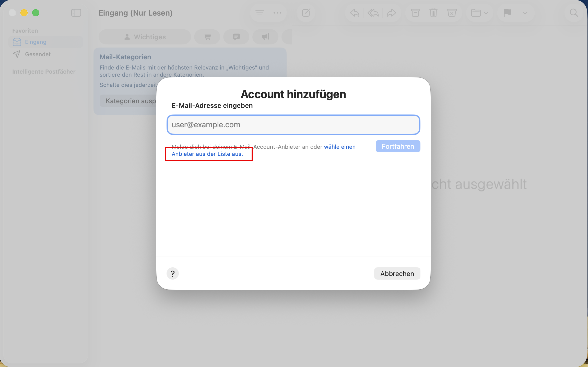Click the archive box icon
Screen dimensions: 588x367
[x=415, y=13]
